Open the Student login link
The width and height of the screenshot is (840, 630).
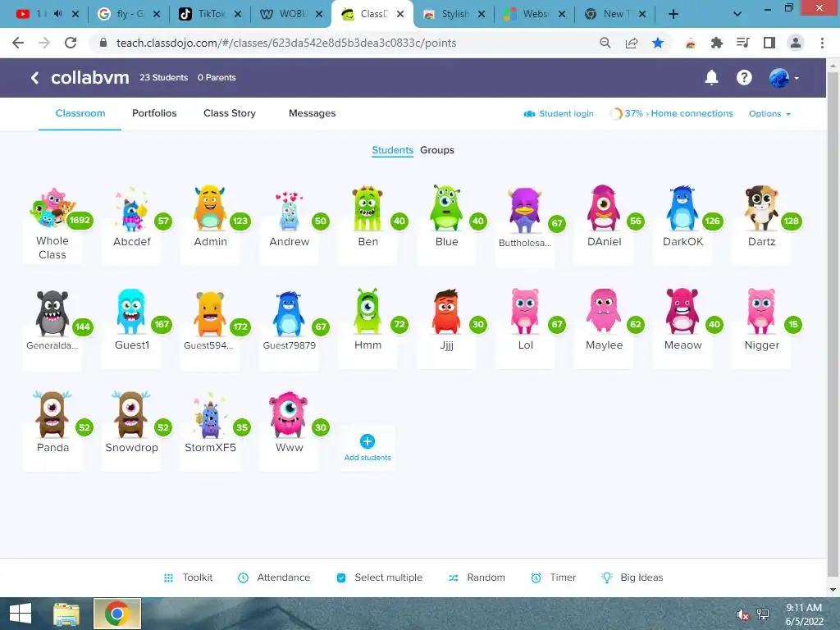point(559,113)
